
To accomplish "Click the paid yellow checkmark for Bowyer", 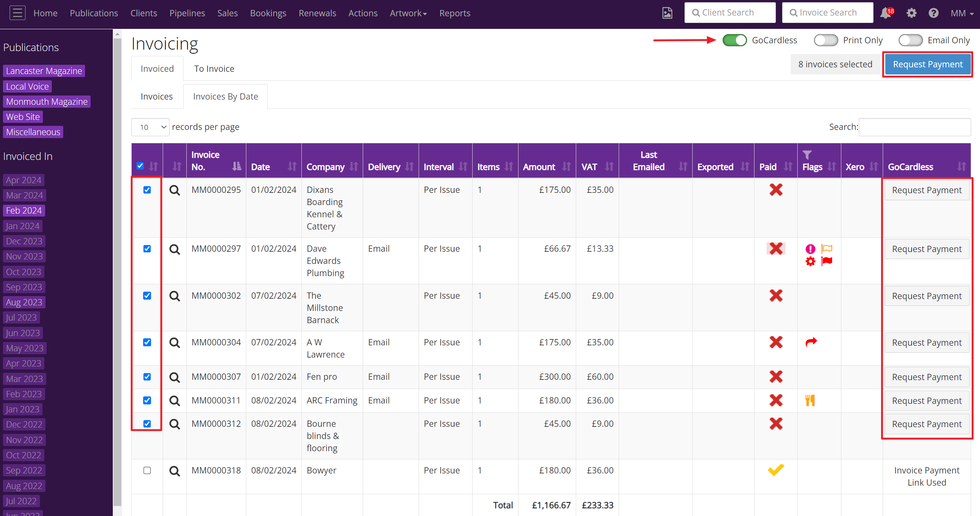I will coord(776,470).
